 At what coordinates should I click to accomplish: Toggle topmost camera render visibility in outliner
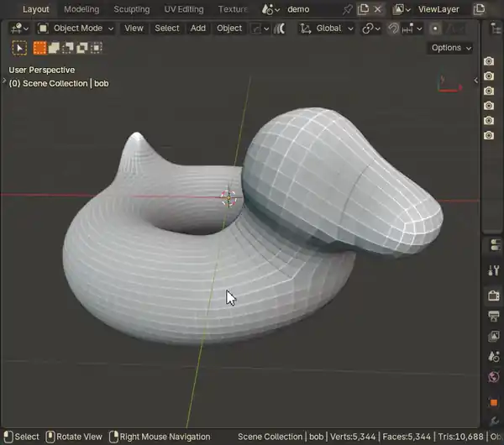[x=489, y=61]
